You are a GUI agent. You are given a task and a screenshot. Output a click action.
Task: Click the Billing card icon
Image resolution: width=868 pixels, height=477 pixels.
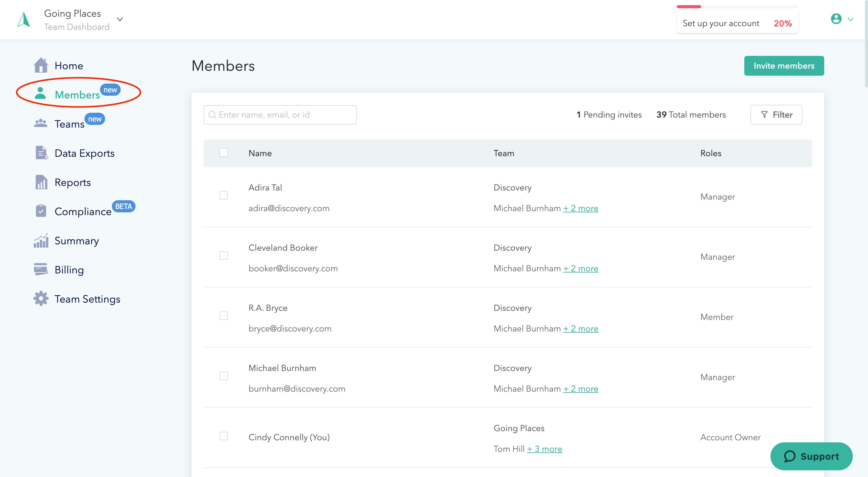tap(41, 269)
